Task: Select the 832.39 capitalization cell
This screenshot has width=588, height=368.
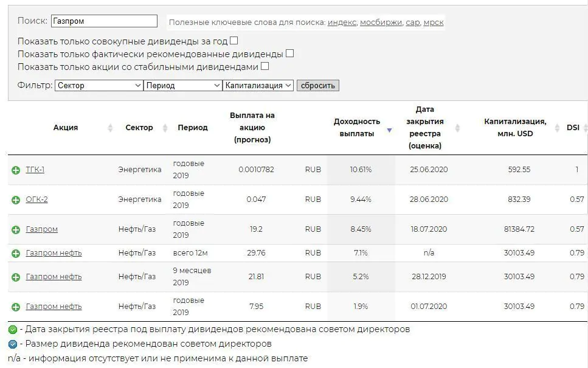Action: pyautogui.click(x=519, y=200)
